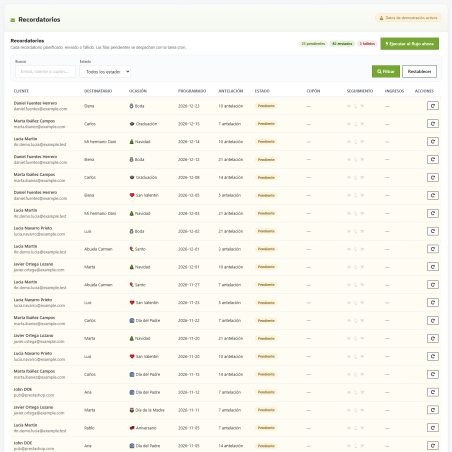Click the graduation cap icon in Marta's Graduación 7 antelación row
The image size is (452, 452).
132,124
